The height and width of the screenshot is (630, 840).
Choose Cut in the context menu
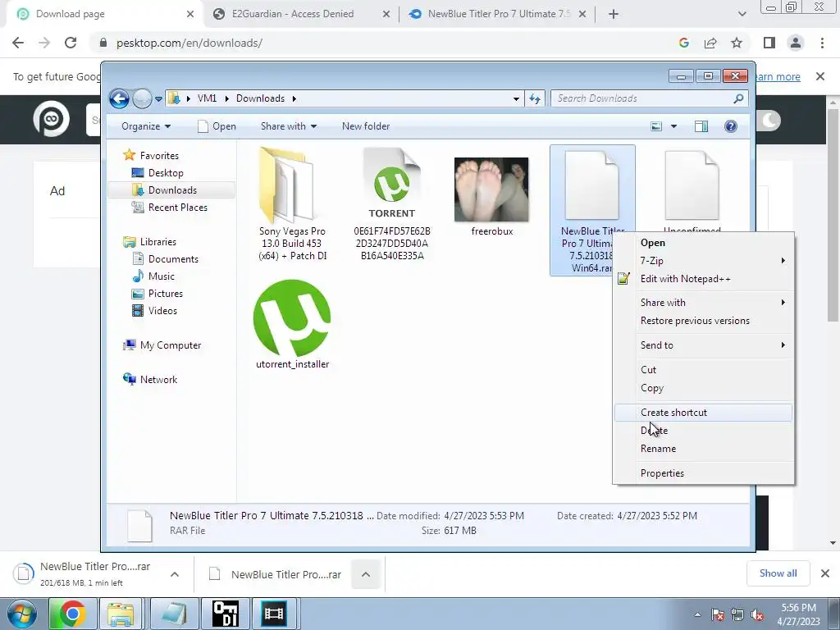coord(703,370)
